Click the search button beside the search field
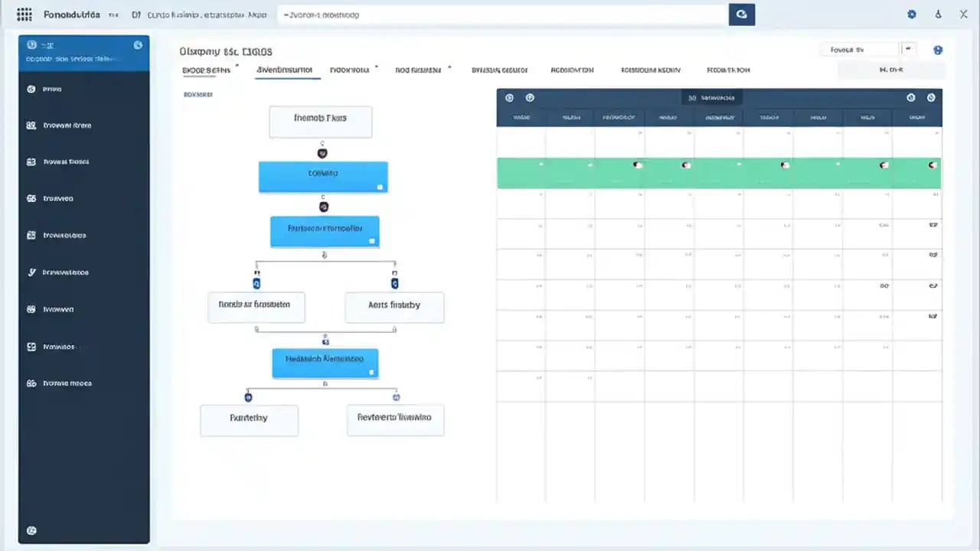The width and height of the screenshot is (980, 551). [741, 14]
